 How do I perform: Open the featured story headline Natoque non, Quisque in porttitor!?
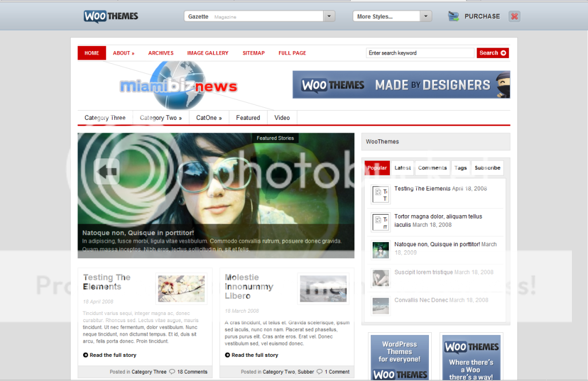138,232
